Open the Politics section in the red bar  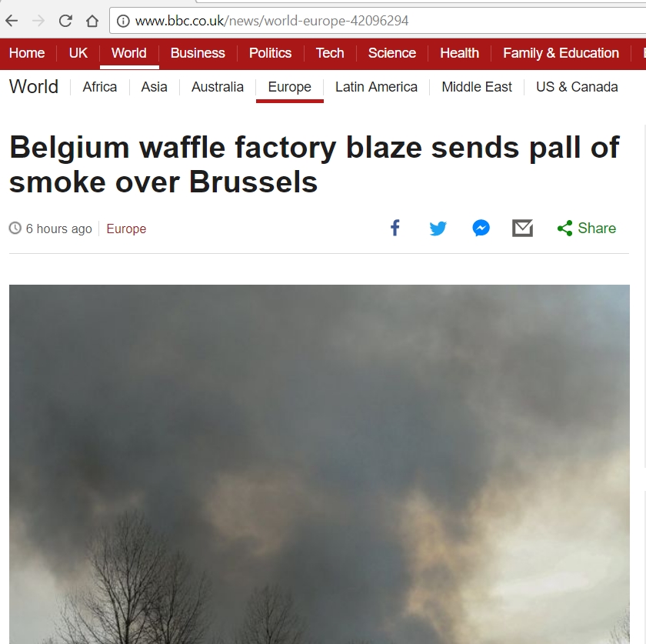270,53
